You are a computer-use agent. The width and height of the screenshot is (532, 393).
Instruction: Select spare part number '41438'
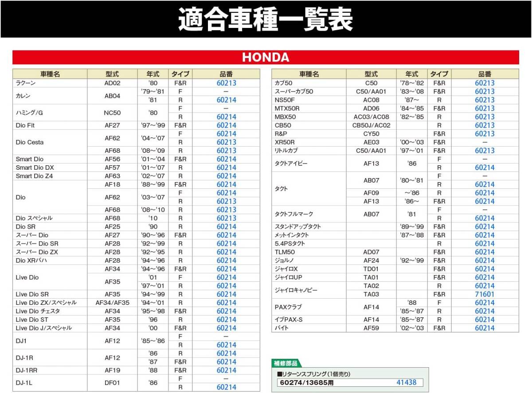click(x=407, y=382)
